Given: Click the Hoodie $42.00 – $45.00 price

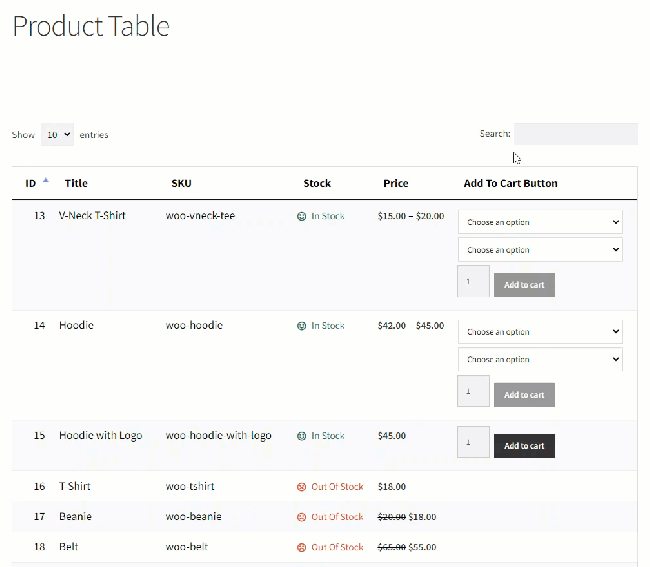Looking at the screenshot, I should (411, 326).
